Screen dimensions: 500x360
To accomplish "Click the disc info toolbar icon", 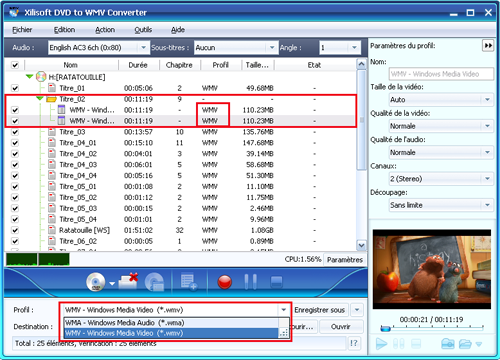I will [x=154, y=282].
